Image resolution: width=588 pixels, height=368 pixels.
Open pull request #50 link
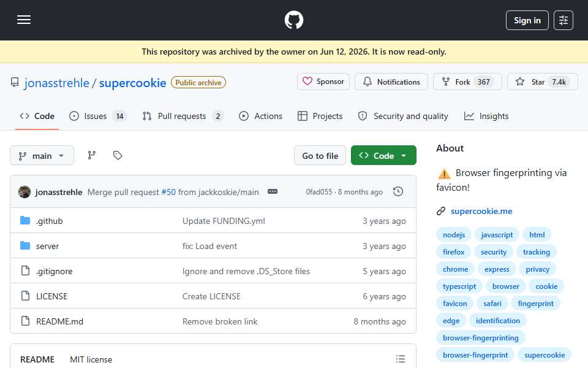[168, 192]
